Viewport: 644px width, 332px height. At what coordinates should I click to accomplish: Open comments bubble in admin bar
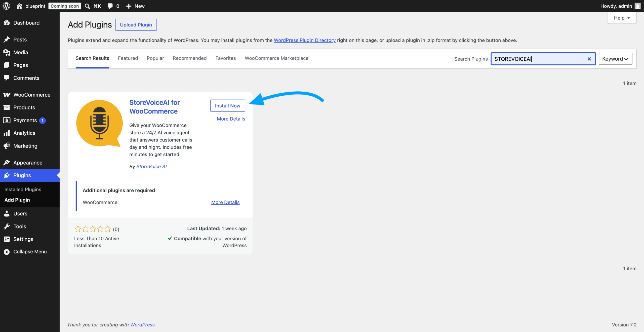[110, 6]
